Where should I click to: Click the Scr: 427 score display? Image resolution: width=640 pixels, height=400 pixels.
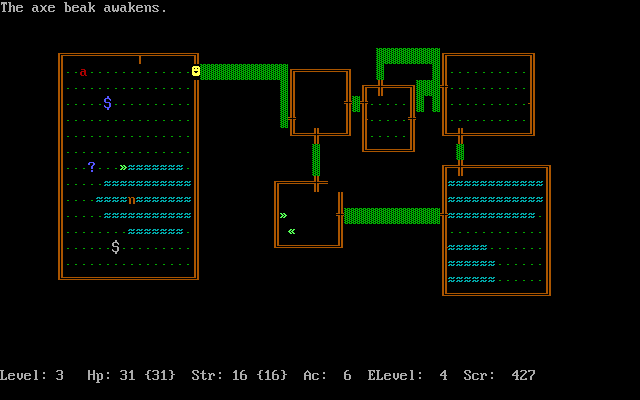500,376
